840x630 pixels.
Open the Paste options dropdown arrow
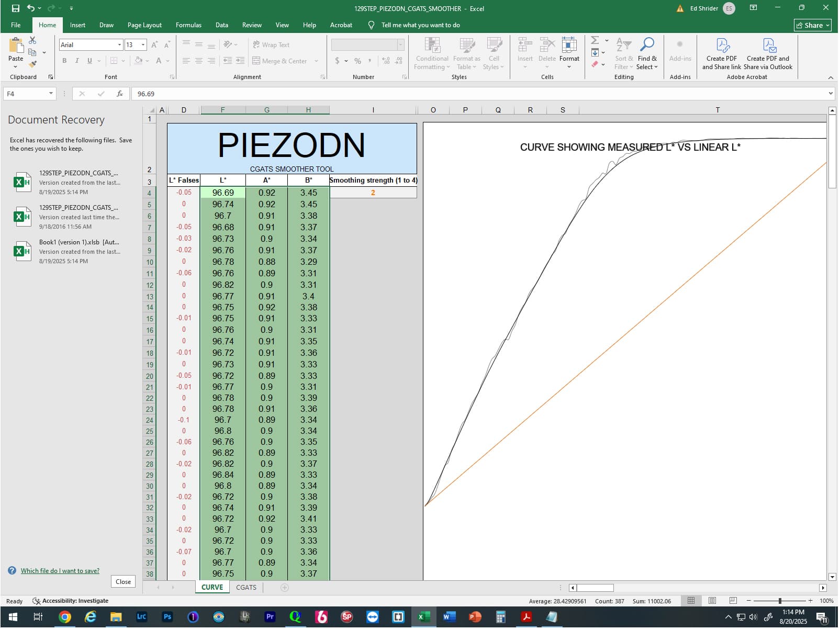pos(16,67)
